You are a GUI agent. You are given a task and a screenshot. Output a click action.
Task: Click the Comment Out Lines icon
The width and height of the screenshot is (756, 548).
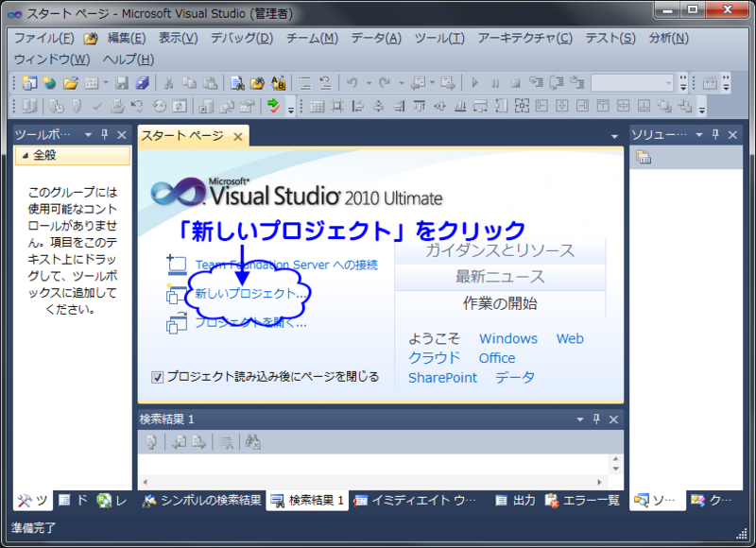304,83
